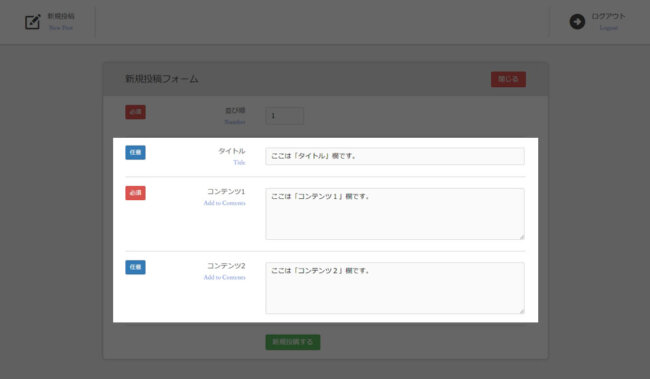
Task: Click the New Post pencil icon
Action: pos(33,22)
